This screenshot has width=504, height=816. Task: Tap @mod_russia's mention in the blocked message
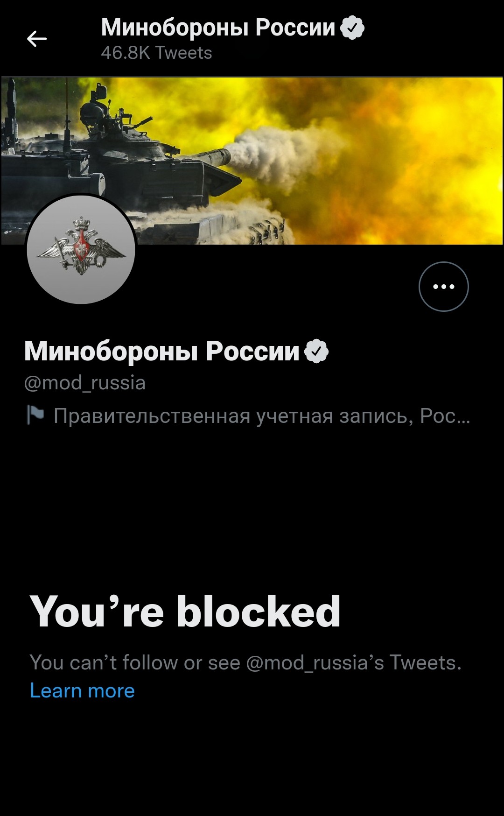click(x=315, y=662)
